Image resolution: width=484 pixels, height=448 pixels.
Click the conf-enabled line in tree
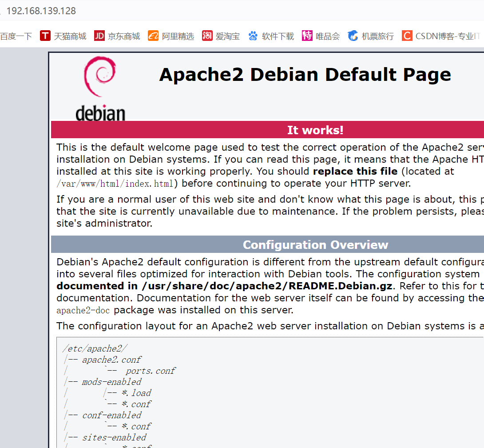pyautogui.click(x=111, y=415)
